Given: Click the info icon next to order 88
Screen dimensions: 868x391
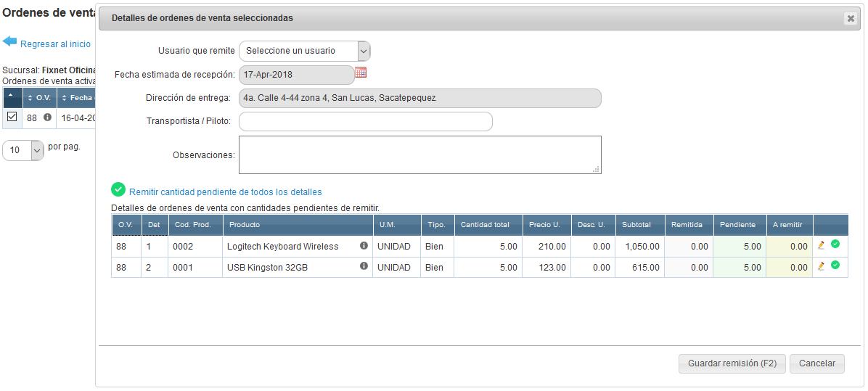Looking at the screenshot, I should pyautogui.click(x=47, y=117).
